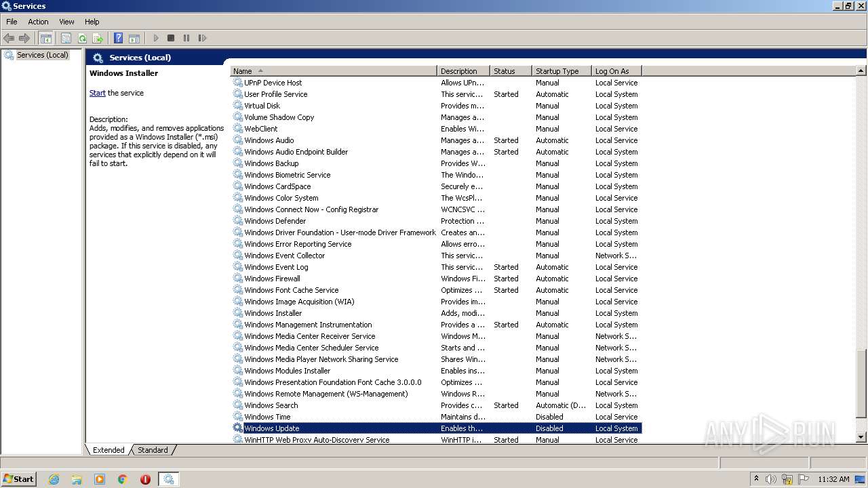
Task: Click the gear icon beside Windows Time
Action: 237,416
